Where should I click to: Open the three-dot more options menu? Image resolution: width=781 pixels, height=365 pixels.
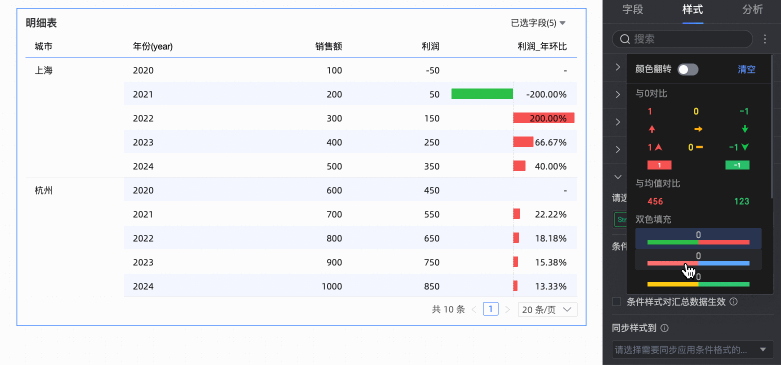pyautogui.click(x=765, y=39)
